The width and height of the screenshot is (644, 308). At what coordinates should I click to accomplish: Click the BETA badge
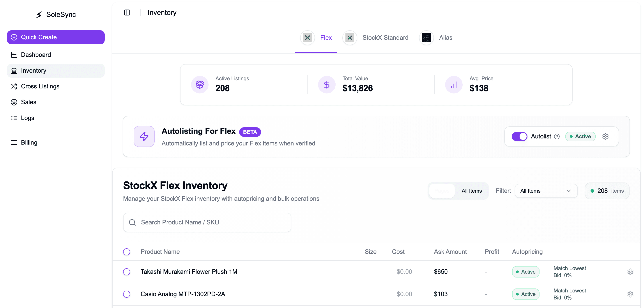250,132
